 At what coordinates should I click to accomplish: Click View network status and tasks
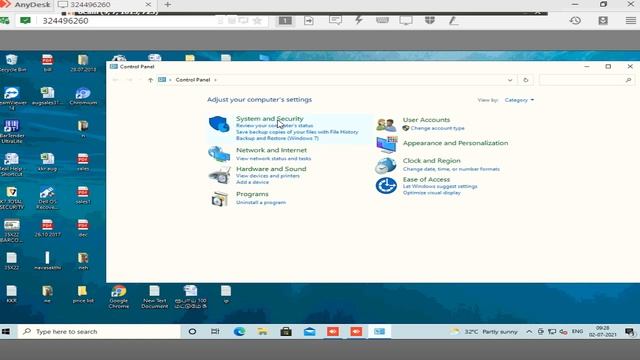click(273, 158)
